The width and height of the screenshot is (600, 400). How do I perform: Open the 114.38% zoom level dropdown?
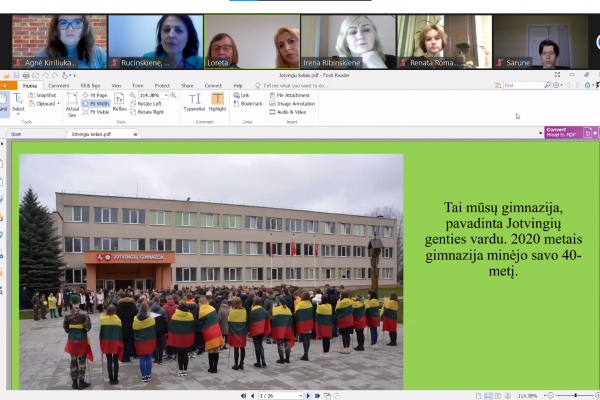point(166,95)
